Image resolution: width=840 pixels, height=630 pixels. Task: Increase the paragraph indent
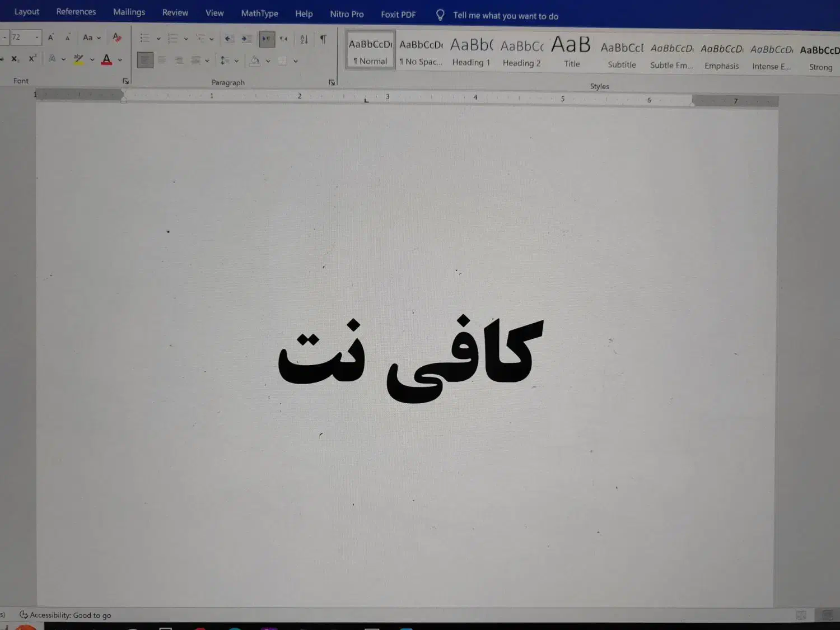246,39
